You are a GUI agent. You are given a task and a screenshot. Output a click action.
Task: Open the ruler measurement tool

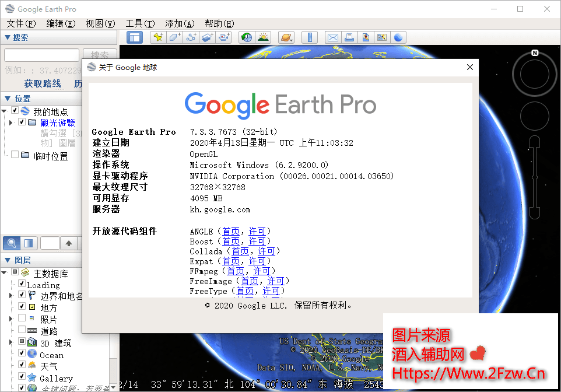[310, 37]
